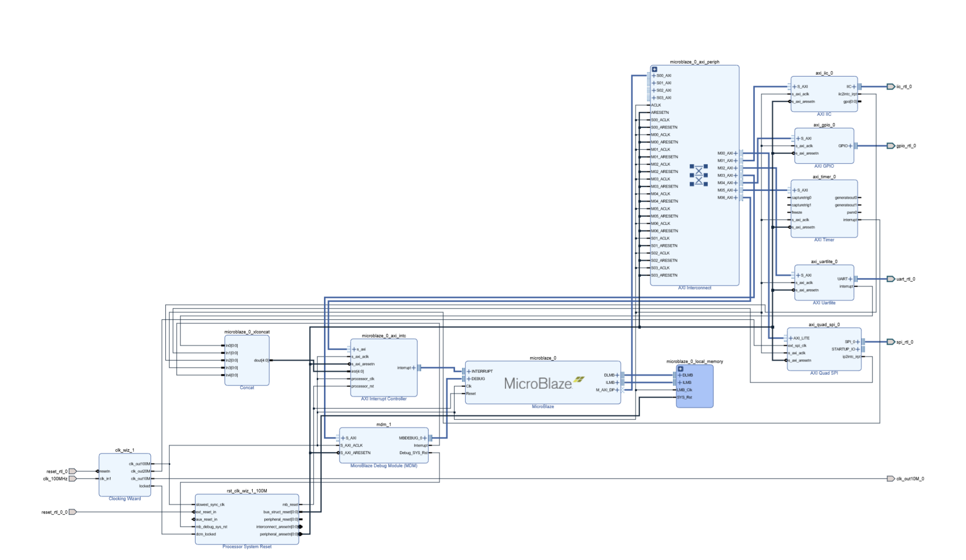Click the AXI GPIO block axi_gpio_0
The image size is (966, 560).
click(x=824, y=145)
